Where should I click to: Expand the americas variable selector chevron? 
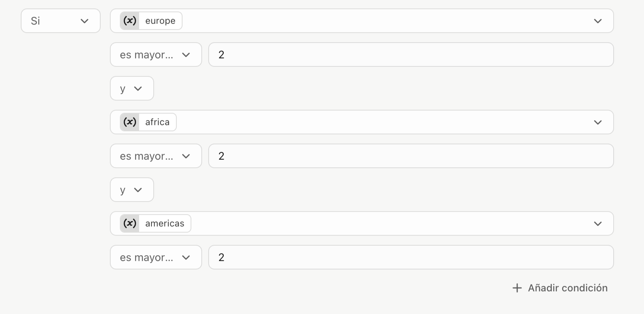coord(598,223)
